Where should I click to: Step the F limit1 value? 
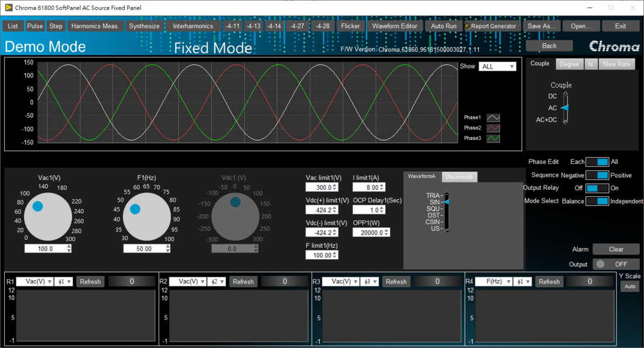point(335,255)
